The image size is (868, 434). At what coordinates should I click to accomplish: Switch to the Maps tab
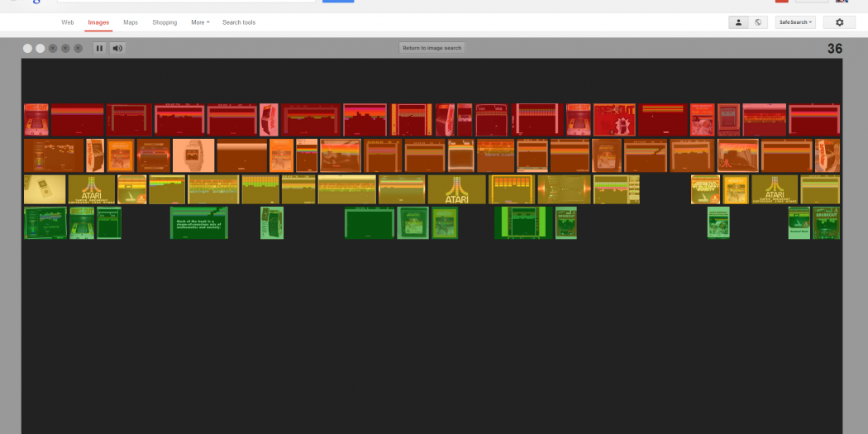[131, 22]
